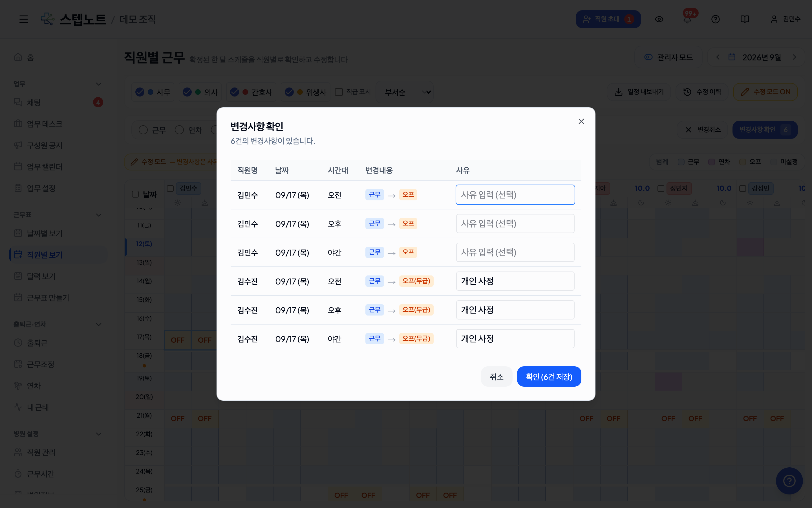Toggle the 간호사 filter checkbox
Image resolution: width=812 pixels, height=508 pixels.
click(x=235, y=92)
